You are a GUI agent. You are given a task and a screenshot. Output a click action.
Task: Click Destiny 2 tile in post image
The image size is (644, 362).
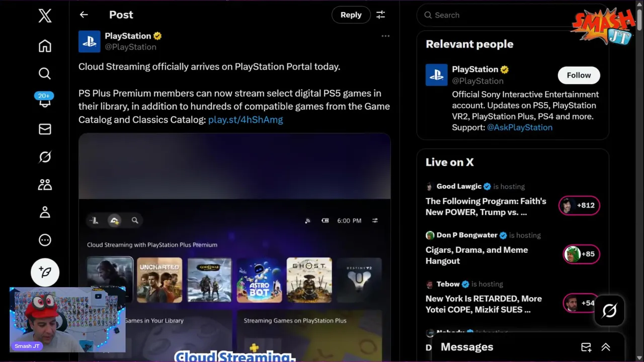click(x=359, y=280)
